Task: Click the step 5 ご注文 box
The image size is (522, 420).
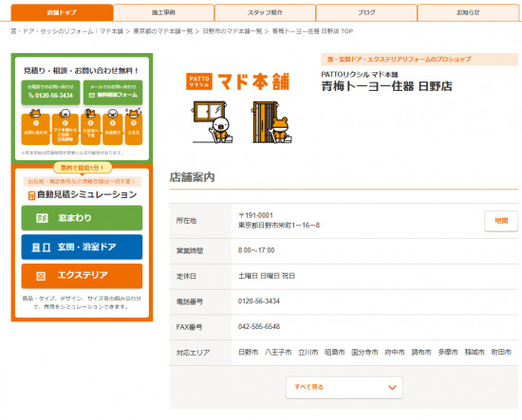Action: [x=134, y=128]
